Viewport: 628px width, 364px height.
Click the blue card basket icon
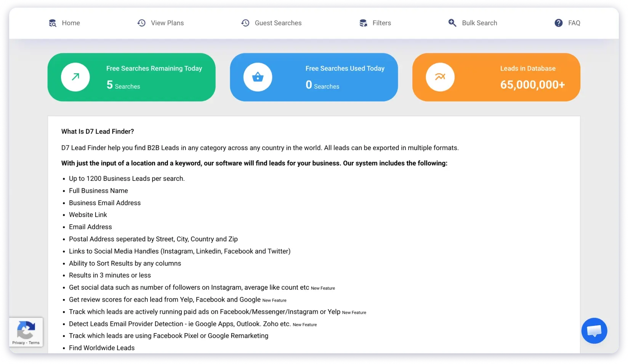click(258, 77)
